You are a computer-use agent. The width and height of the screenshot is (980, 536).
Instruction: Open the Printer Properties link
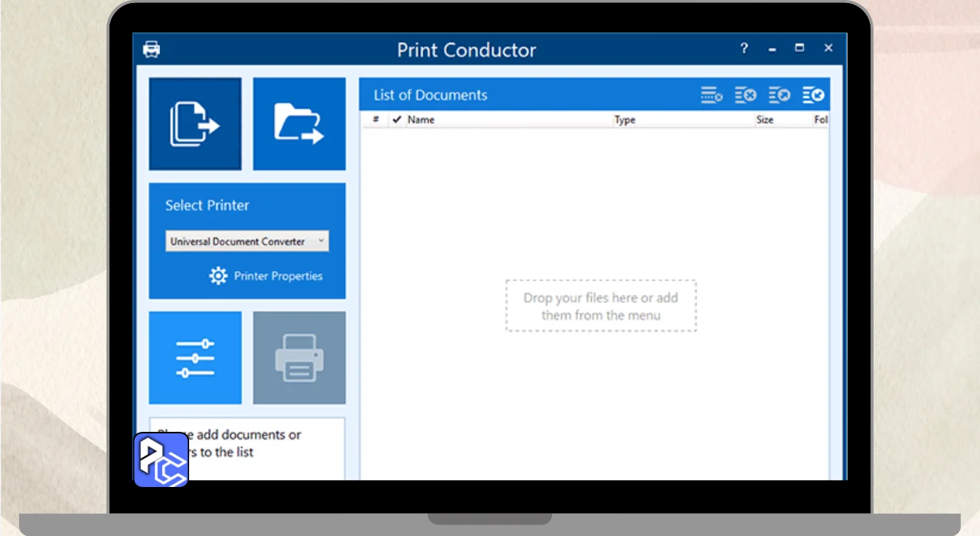coord(278,276)
